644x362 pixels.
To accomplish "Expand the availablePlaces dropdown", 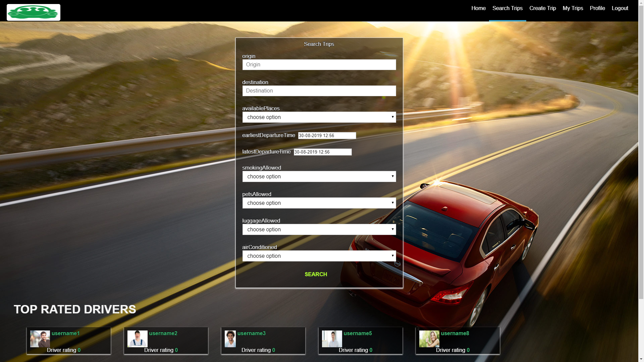I will (x=319, y=117).
